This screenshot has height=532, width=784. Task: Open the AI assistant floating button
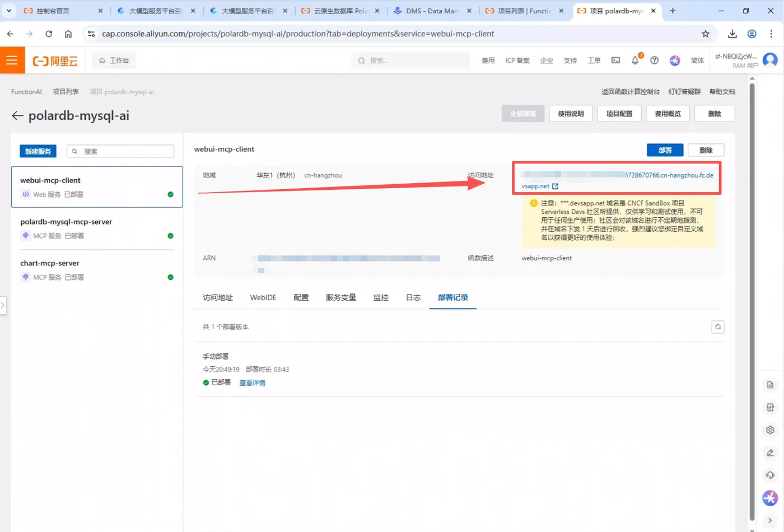[770, 497]
